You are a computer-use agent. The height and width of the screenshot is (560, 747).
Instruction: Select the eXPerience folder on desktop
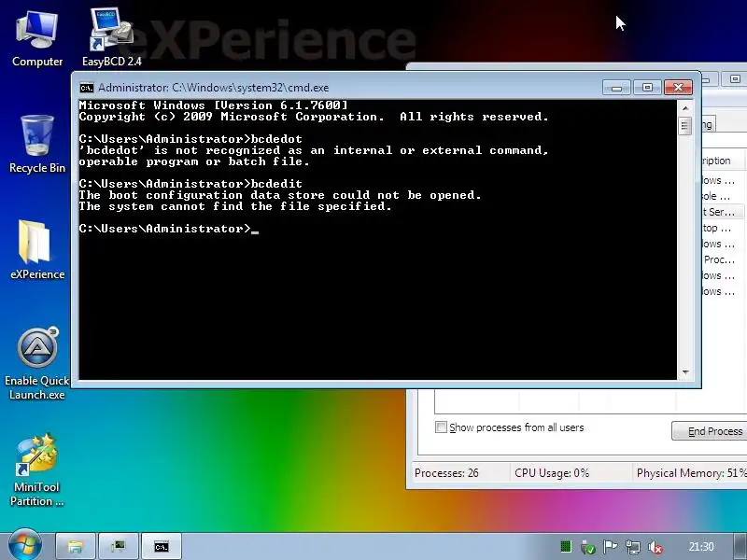click(37, 250)
